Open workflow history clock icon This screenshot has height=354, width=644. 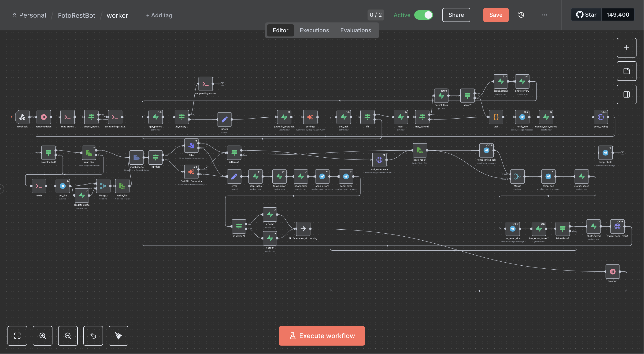(521, 15)
